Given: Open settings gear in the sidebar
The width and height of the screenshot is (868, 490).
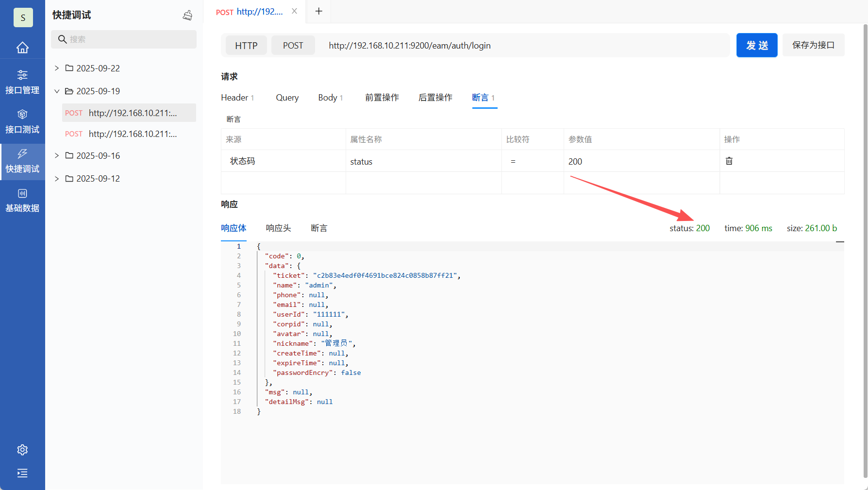Looking at the screenshot, I should [x=22, y=450].
